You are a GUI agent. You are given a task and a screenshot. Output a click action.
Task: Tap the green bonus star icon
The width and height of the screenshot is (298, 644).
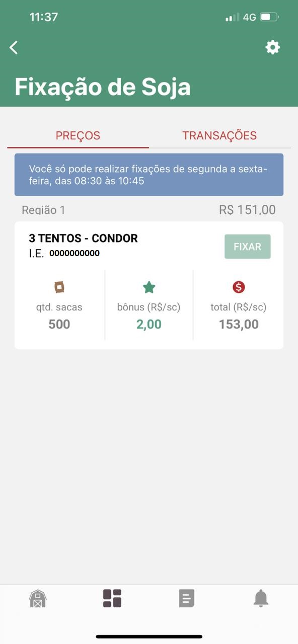(149, 287)
